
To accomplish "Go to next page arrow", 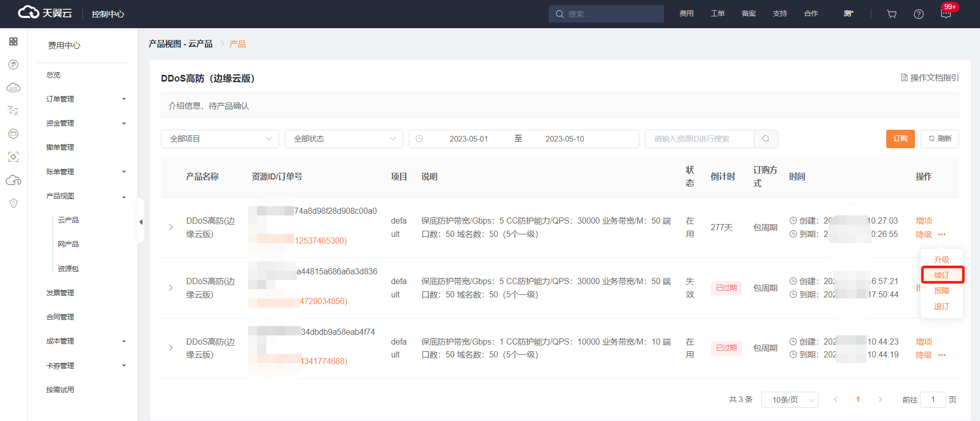I will click(x=880, y=399).
